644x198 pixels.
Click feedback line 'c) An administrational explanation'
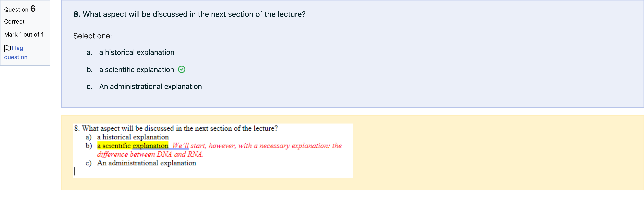(141, 163)
